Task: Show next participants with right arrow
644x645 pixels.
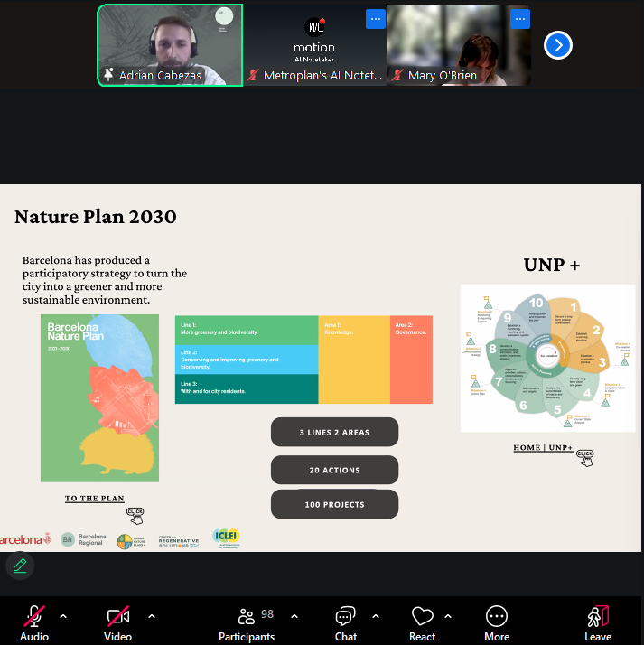Action: pyautogui.click(x=558, y=44)
